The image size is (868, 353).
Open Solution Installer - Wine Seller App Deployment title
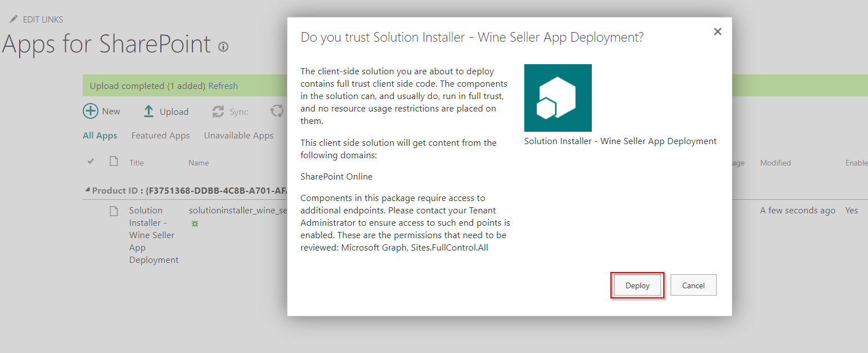[154, 235]
